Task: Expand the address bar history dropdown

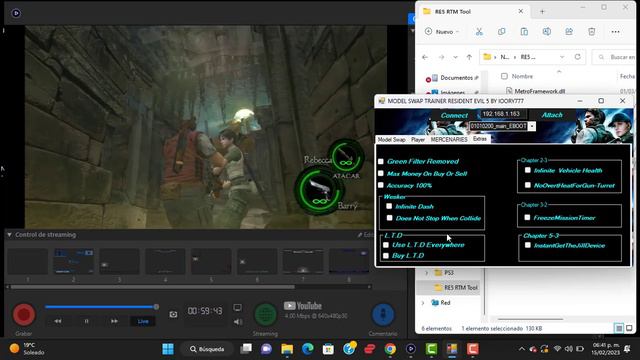Action: 562,57
